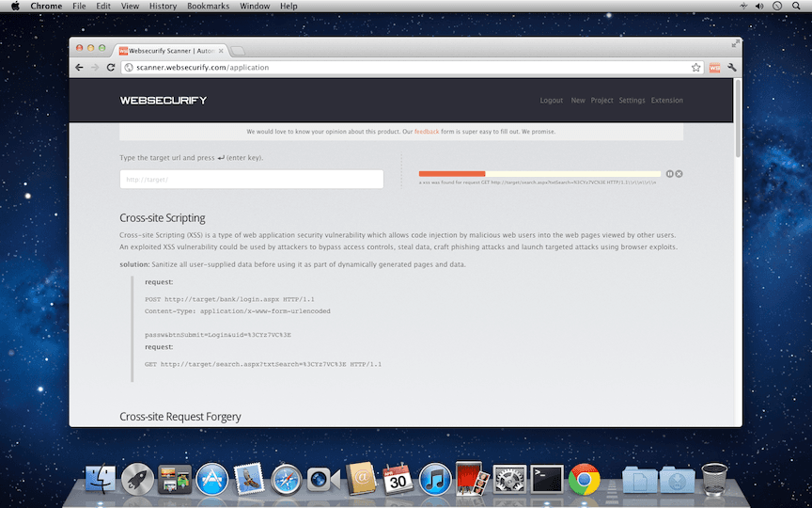Viewport: 812px width, 508px height.
Task: Open Calendar showing 30 in the Dock
Action: [x=398, y=479]
